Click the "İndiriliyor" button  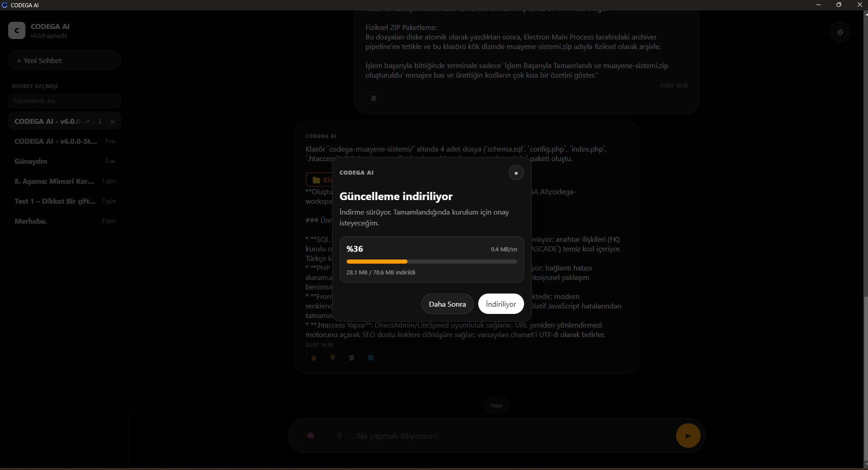tap(501, 304)
